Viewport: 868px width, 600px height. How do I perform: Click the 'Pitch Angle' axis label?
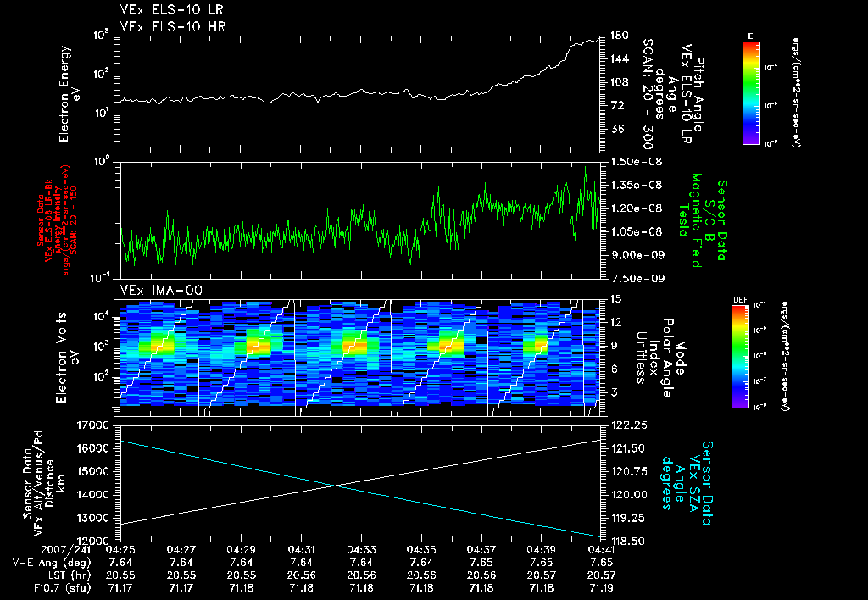[x=698, y=94]
